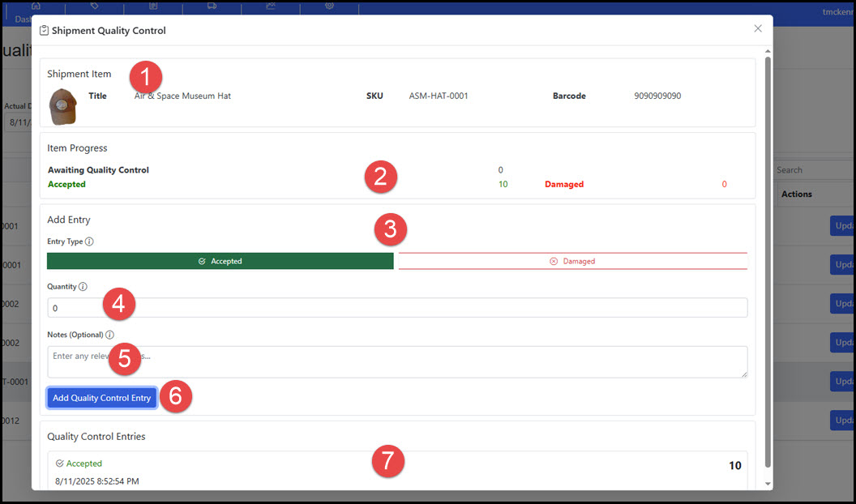The image size is (856, 504).
Task: Click the gear settings icon in top bar
Action: (329, 6)
